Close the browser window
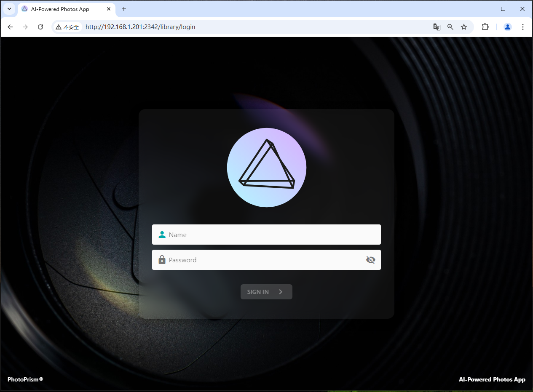Viewport: 533px width, 392px height. tap(522, 9)
